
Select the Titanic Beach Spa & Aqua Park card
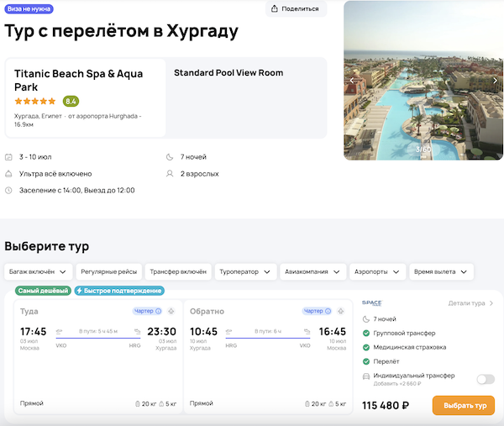[x=85, y=97]
